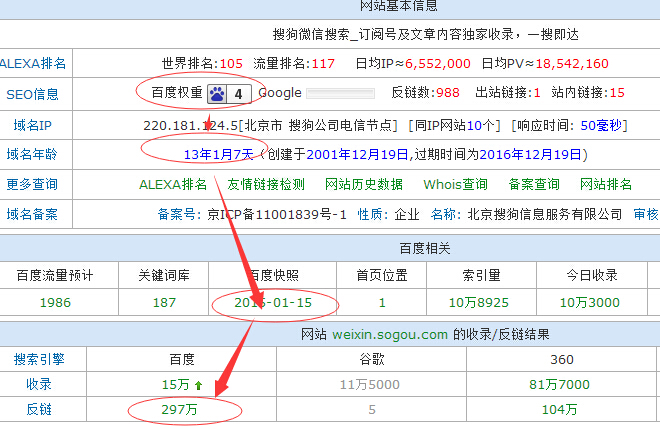
Task: Open the Whois查询 link
Action: click(456, 184)
